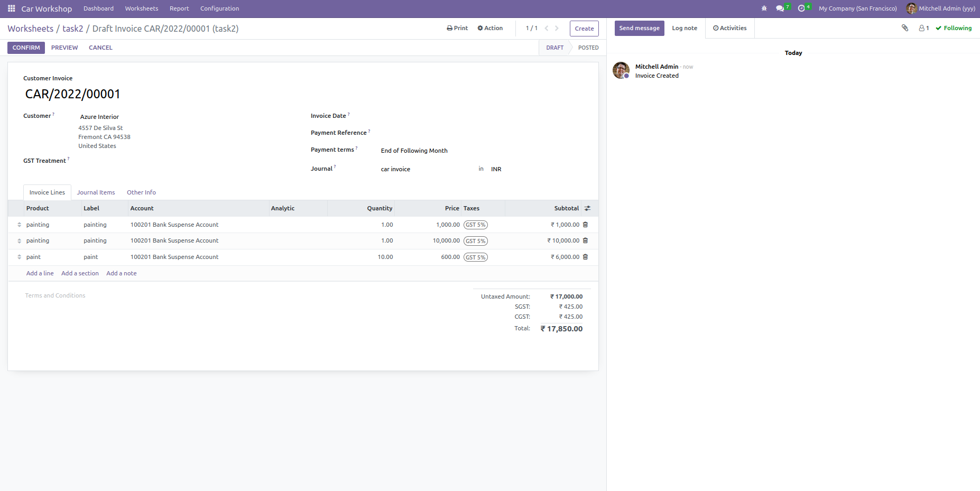Switch to the Journal Items tab
Screen dimensions: 980x491
[x=96, y=192]
